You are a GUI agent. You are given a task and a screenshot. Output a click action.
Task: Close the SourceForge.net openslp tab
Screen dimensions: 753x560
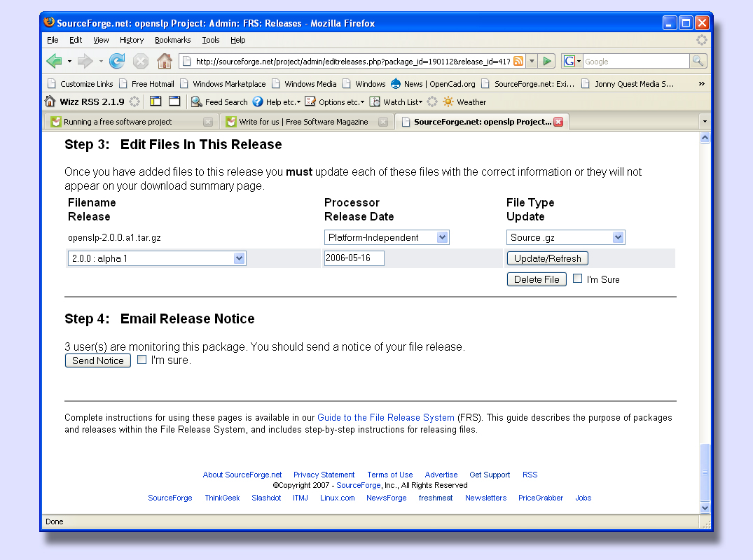pyautogui.click(x=558, y=122)
